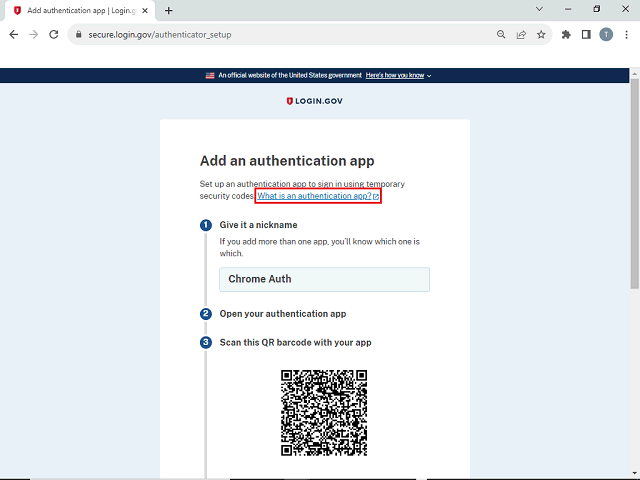Click the zoom magnifier icon in address bar

pos(501,34)
